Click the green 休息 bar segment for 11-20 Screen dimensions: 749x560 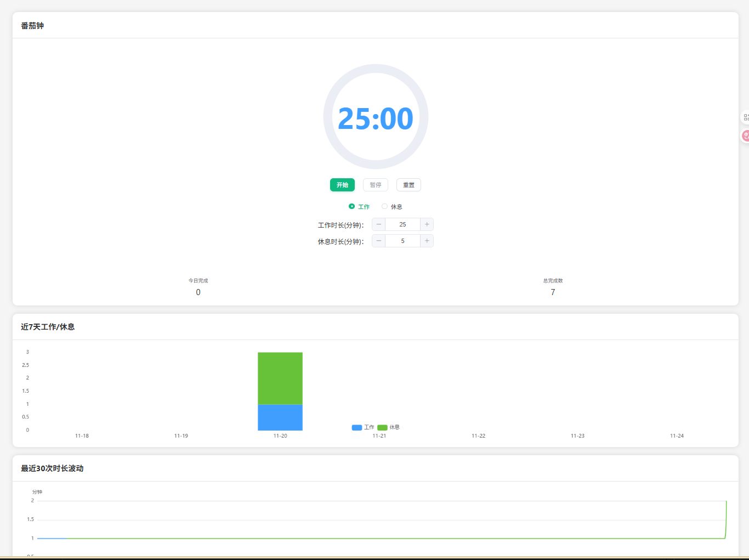coord(280,378)
